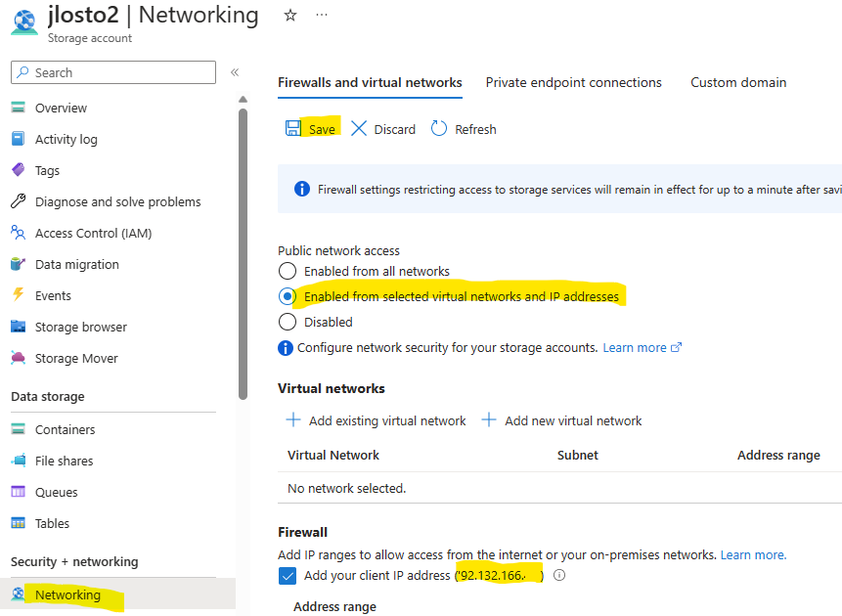Open the Activity log page
The image size is (842, 616).
[66, 139]
